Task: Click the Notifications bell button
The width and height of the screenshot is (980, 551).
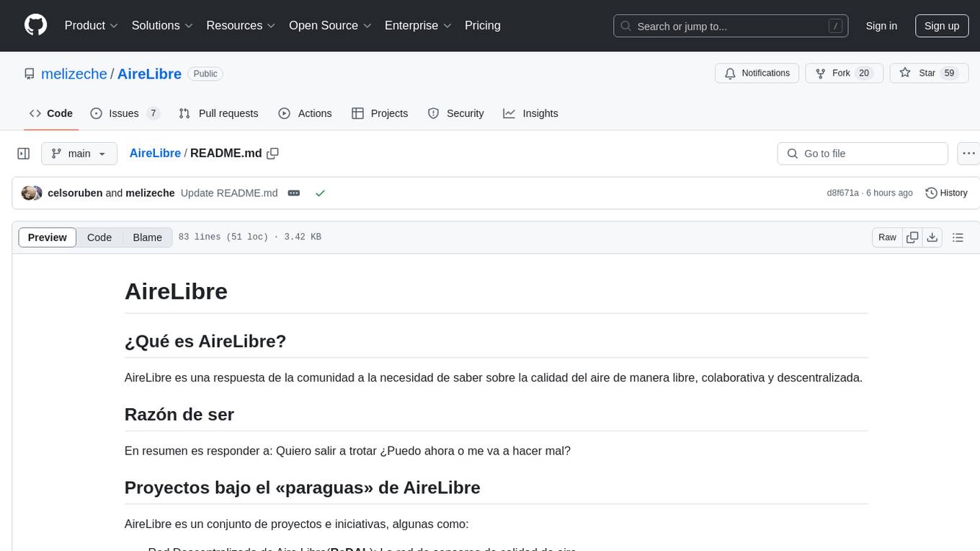Action: 757,73
